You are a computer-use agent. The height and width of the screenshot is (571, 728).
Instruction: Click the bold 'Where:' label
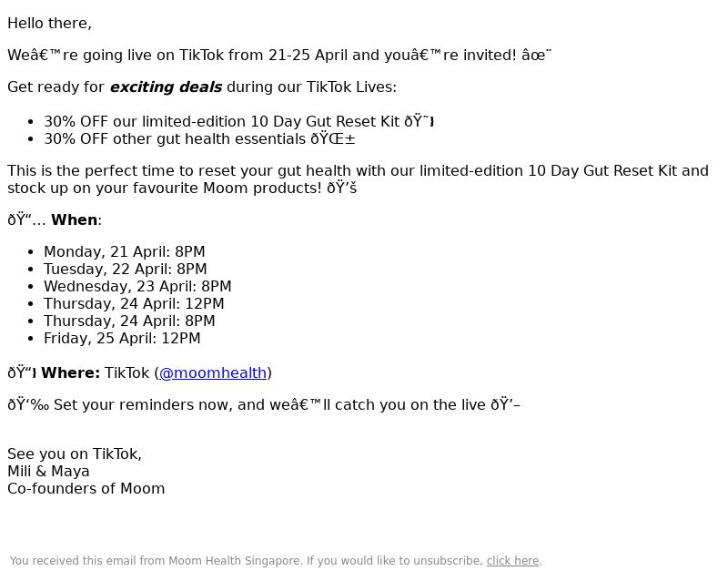[x=71, y=373]
